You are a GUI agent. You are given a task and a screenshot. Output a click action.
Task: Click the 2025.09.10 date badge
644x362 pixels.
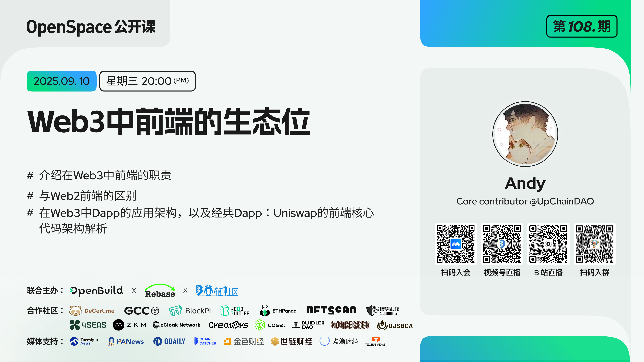[x=62, y=81]
